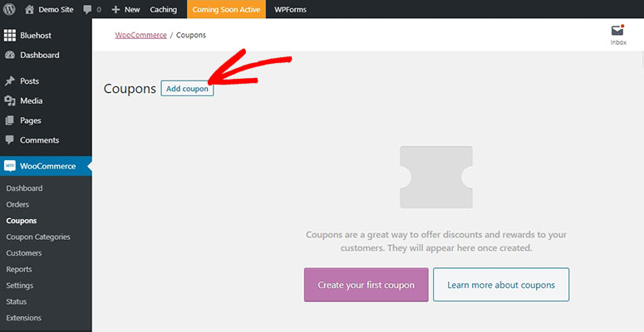Click the Coupons page heading
The height and width of the screenshot is (332, 644).
point(130,89)
